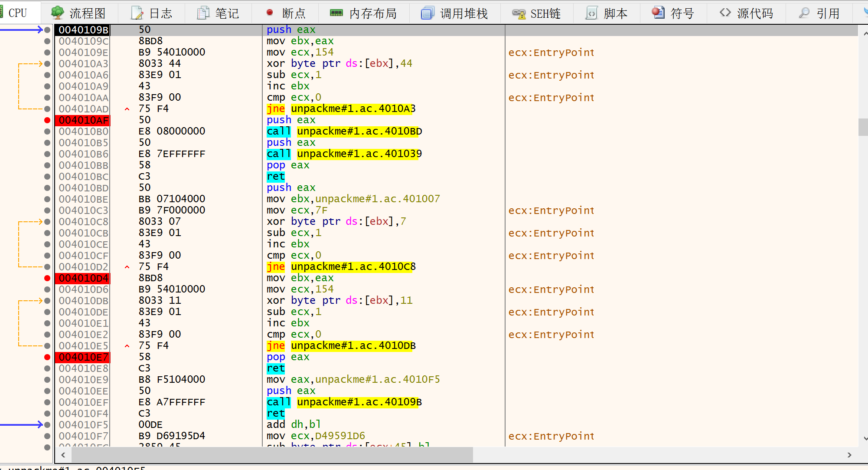The width and height of the screenshot is (868, 470).
Task: Toggle breakpoint dot at address 004010AF
Action: [x=47, y=120]
